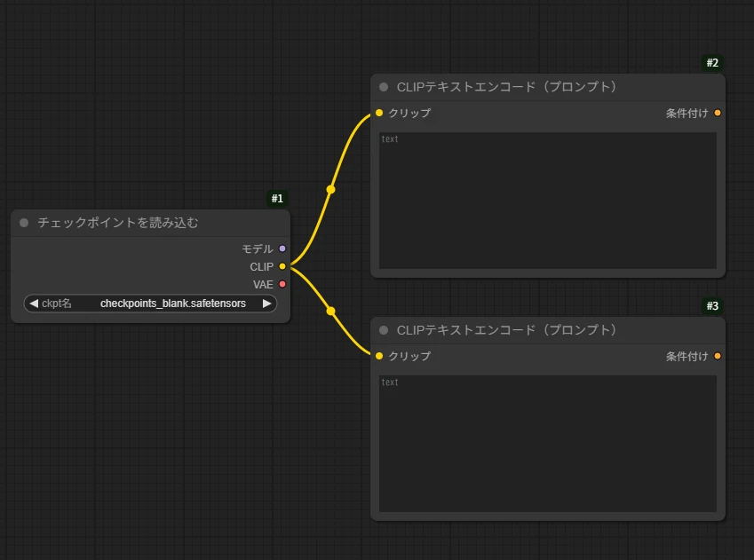Open the checkpoints_blank.safetensors checkpoint dropdown
The width and height of the screenshot is (754, 560).
tap(172, 304)
